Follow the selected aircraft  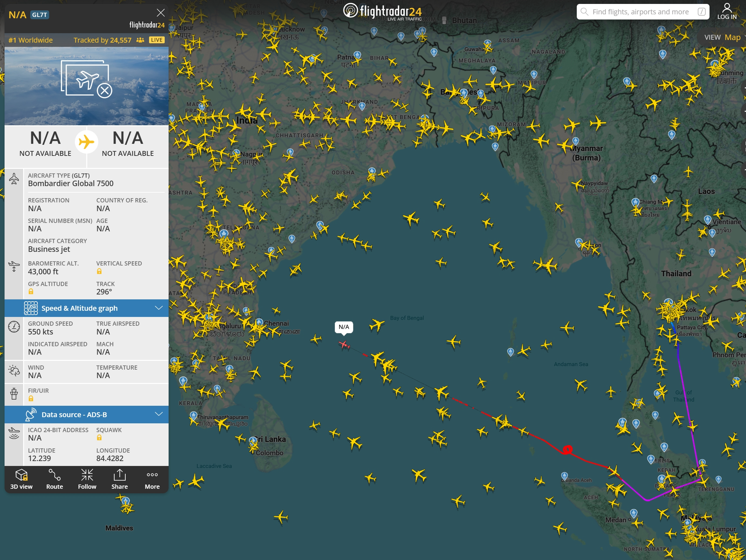click(x=87, y=479)
